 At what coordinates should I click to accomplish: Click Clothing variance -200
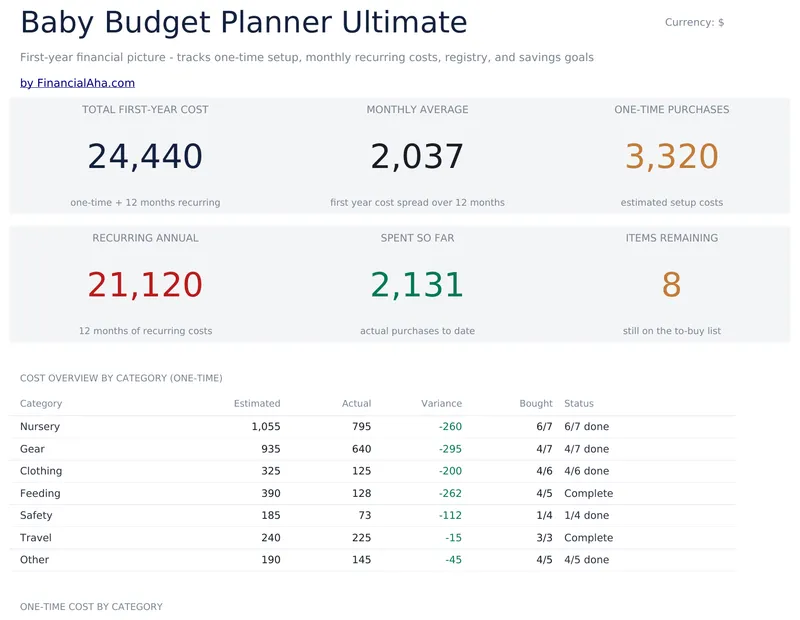(451, 471)
